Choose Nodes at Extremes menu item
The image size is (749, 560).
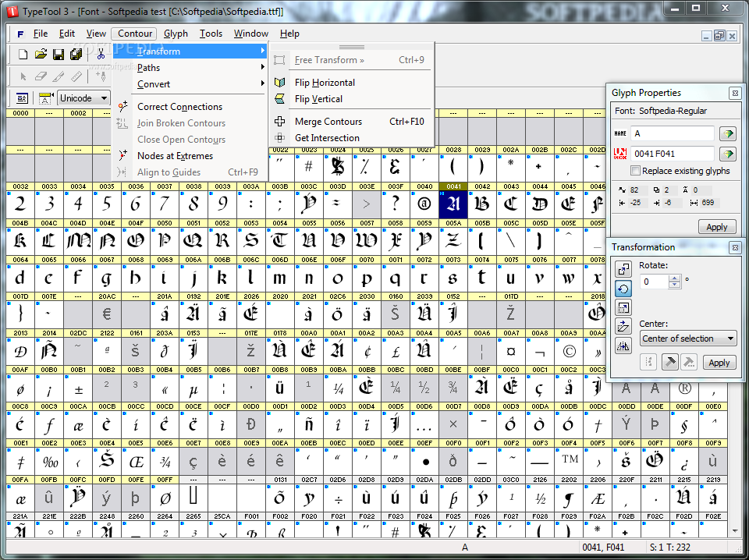click(x=190, y=156)
